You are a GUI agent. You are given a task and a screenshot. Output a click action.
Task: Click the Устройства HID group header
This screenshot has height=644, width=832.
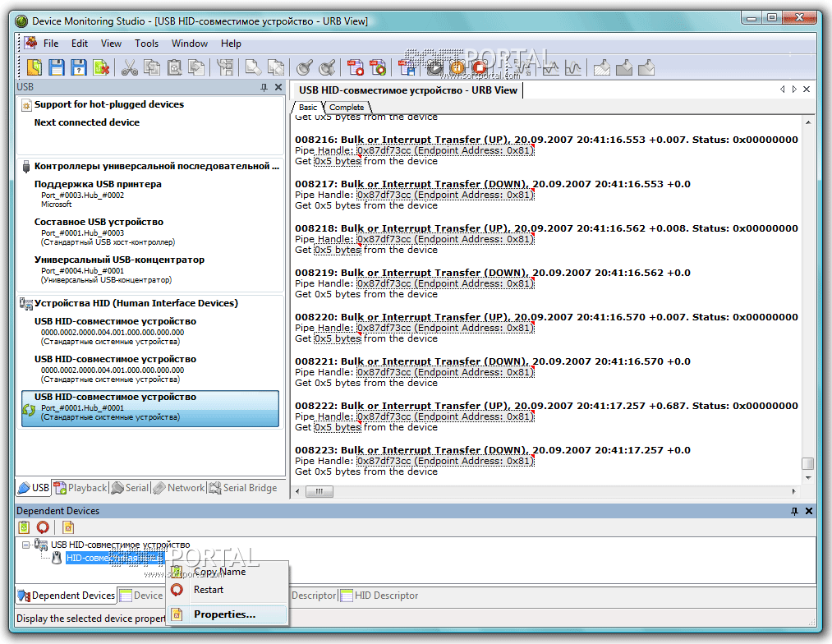pyautogui.click(x=136, y=303)
